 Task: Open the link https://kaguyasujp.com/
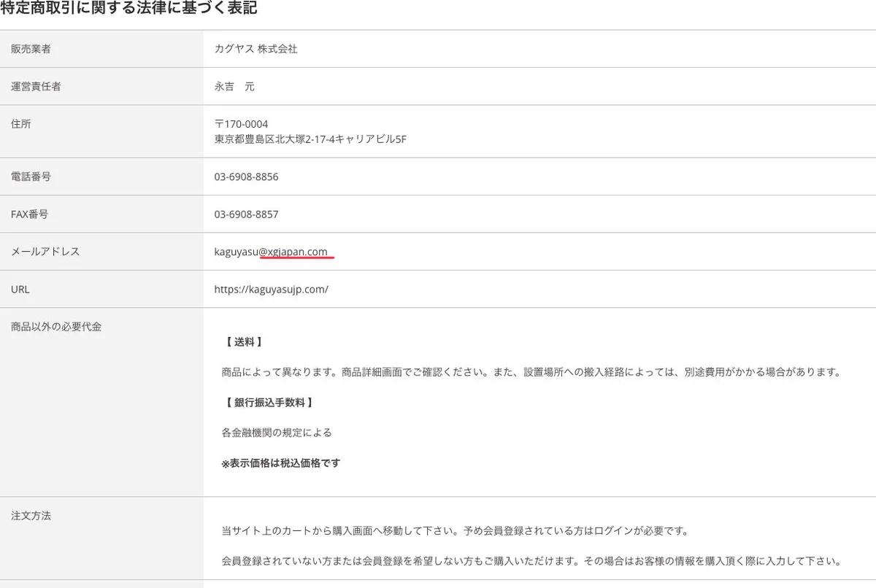click(272, 290)
